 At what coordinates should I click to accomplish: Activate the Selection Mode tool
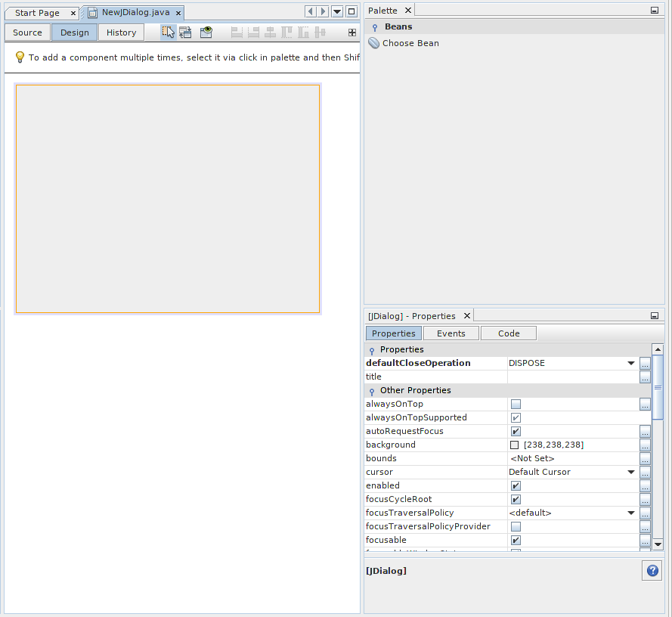pos(168,33)
